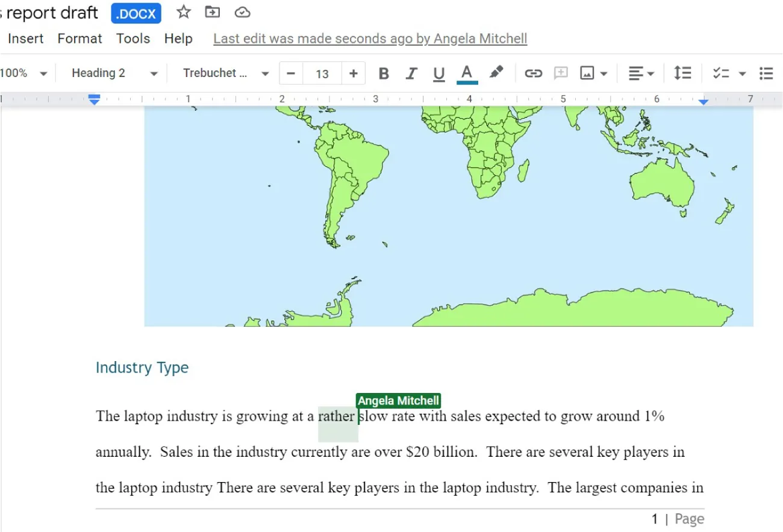Open the Format menu

click(79, 38)
